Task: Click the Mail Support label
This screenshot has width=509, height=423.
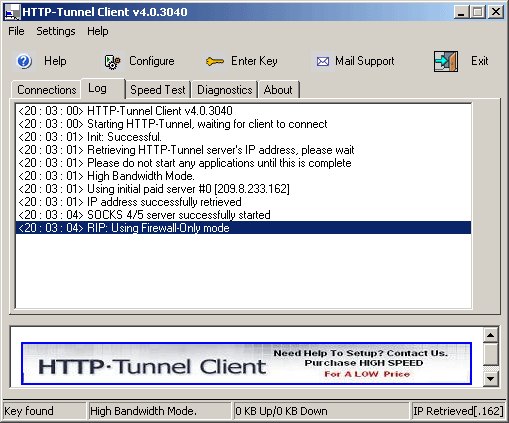Action: point(365,61)
